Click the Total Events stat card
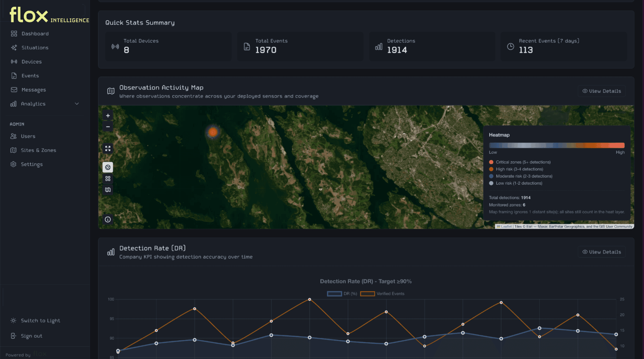This screenshot has width=644, height=359. pos(300,46)
